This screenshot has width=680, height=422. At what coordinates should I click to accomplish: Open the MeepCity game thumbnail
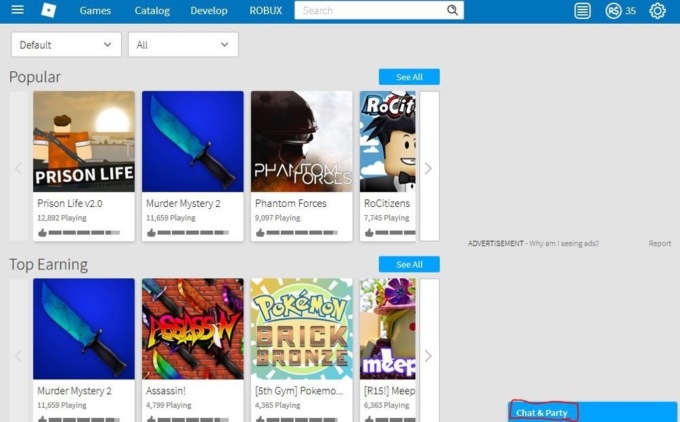pos(387,329)
